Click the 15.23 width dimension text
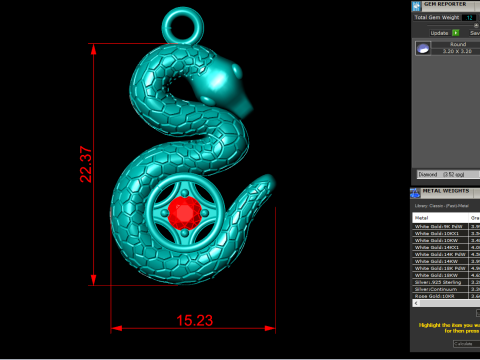This screenshot has height=360, width=480. 194,320
